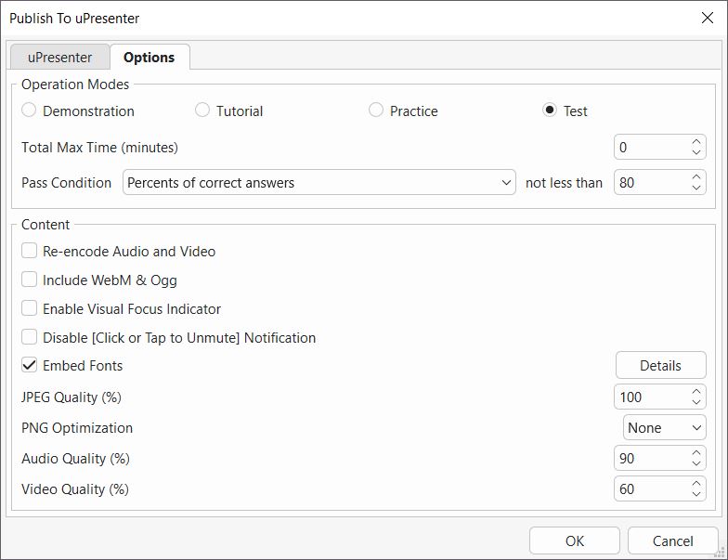This screenshot has height=560, width=728.
Task: Check Include WebM & Ogg
Action: point(30,280)
